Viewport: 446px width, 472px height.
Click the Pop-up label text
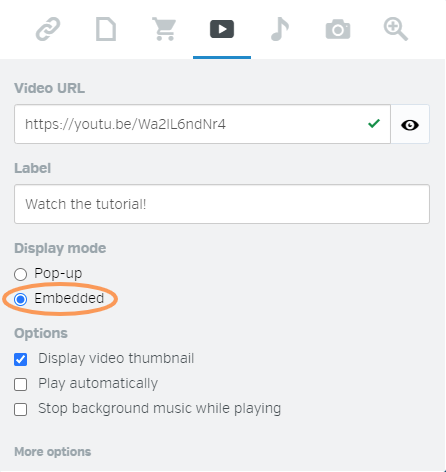[58, 274]
